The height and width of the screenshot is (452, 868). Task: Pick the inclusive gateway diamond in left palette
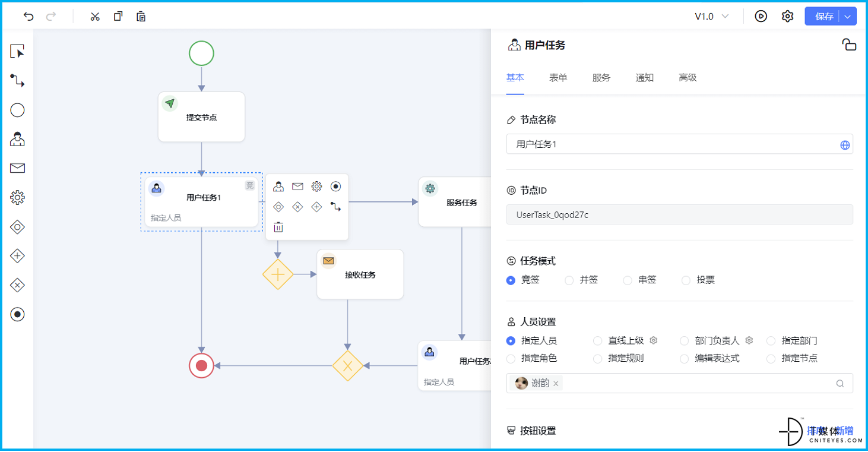pos(17,227)
